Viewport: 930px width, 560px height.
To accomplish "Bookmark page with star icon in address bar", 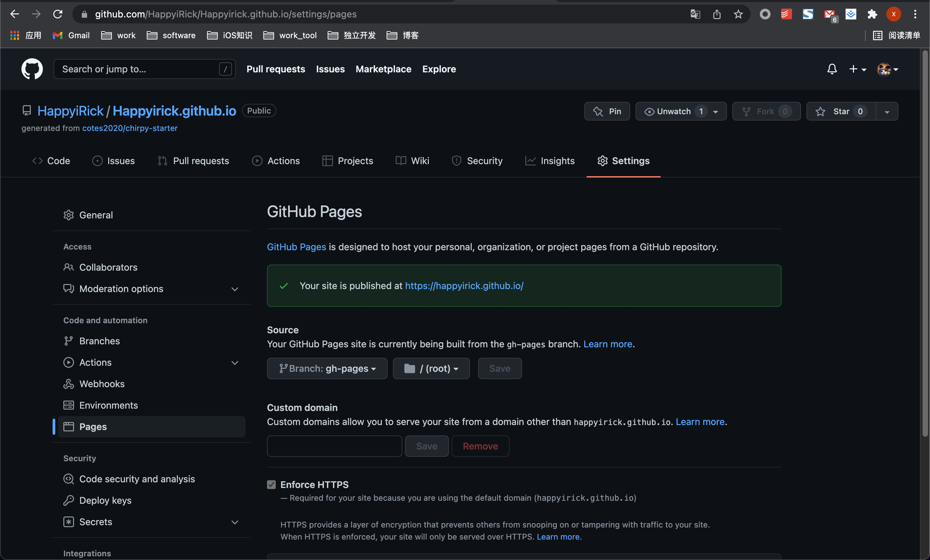I will pyautogui.click(x=738, y=14).
